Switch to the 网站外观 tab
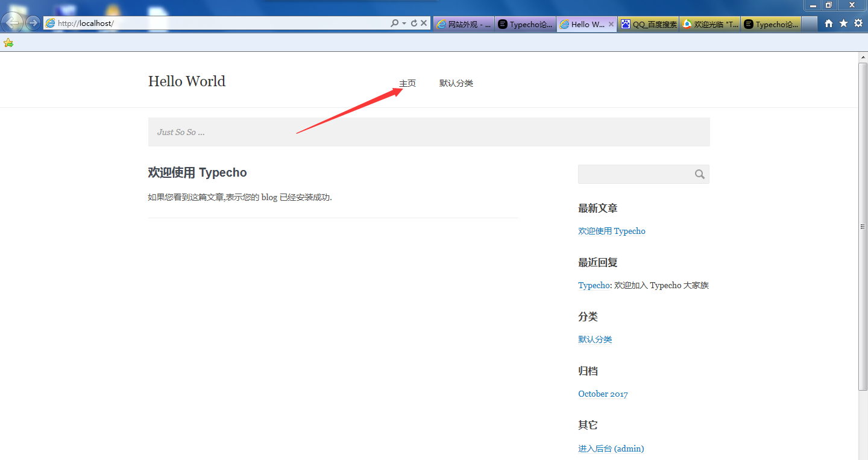Screen dimensions: 868x460 click(x=464, y=24)
